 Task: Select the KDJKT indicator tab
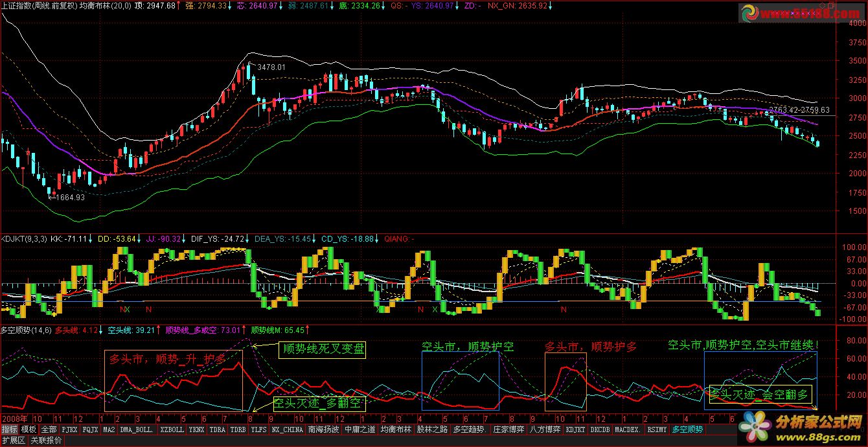click(x=575, y=430)
